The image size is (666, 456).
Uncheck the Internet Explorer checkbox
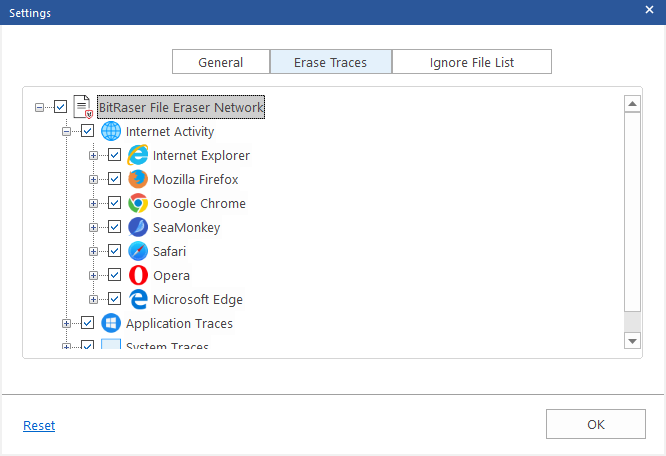click(114, 155)
